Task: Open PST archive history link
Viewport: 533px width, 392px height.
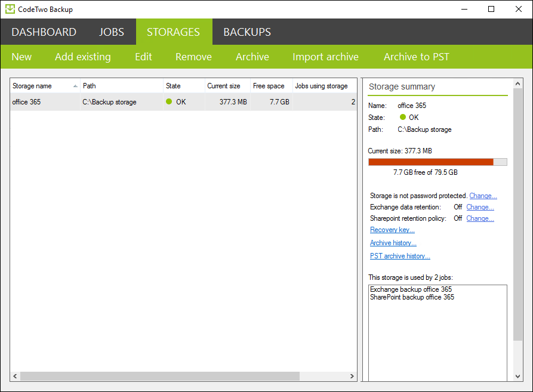Action: (x=400, y=256)
